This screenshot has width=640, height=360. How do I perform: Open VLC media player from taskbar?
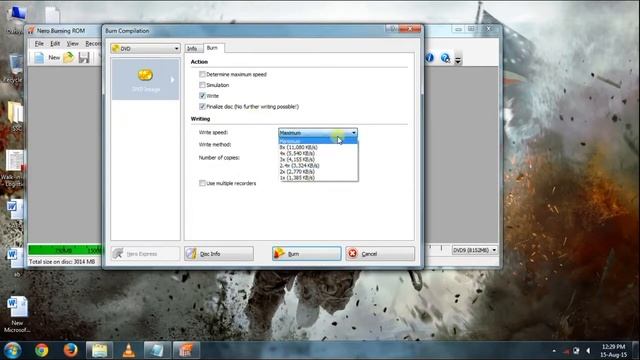click(129, 350)
